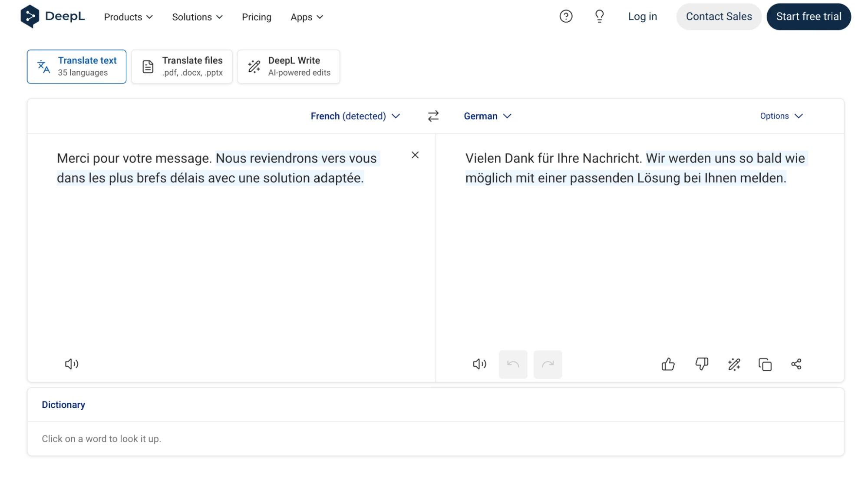Clear the source text
Viewport: 868px width, 481px height.
(x=415, y=155)
